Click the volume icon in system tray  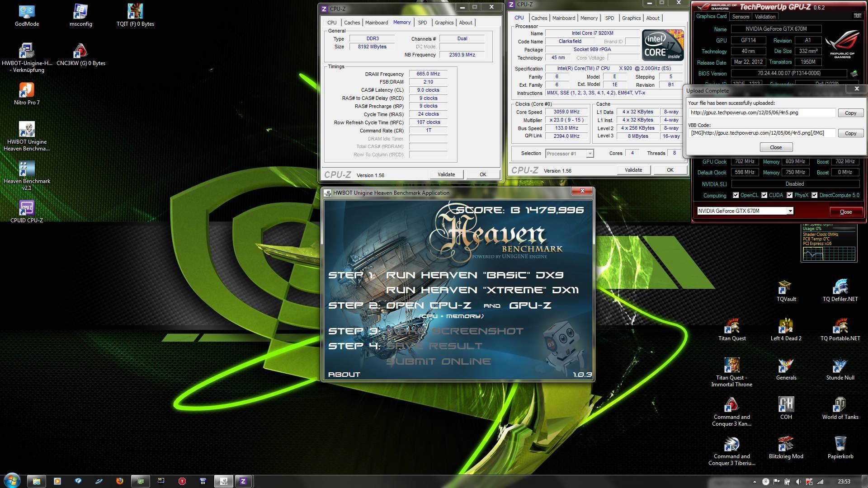pos(798,482)
